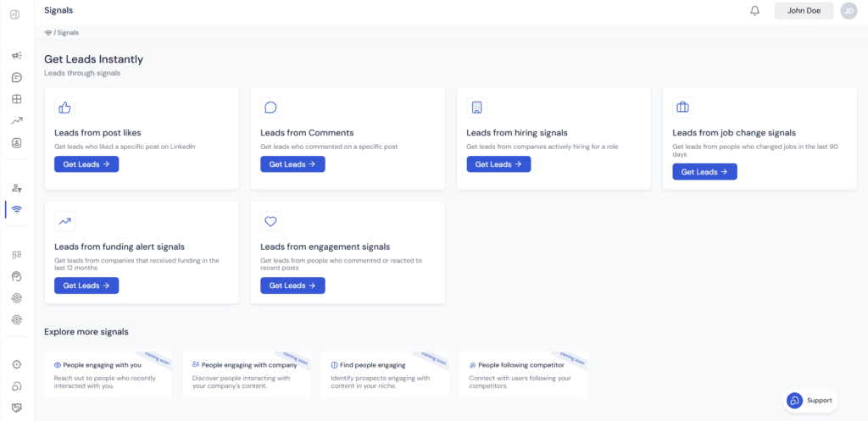
Task: Get Leads from post likes
Action: (86, 164)
